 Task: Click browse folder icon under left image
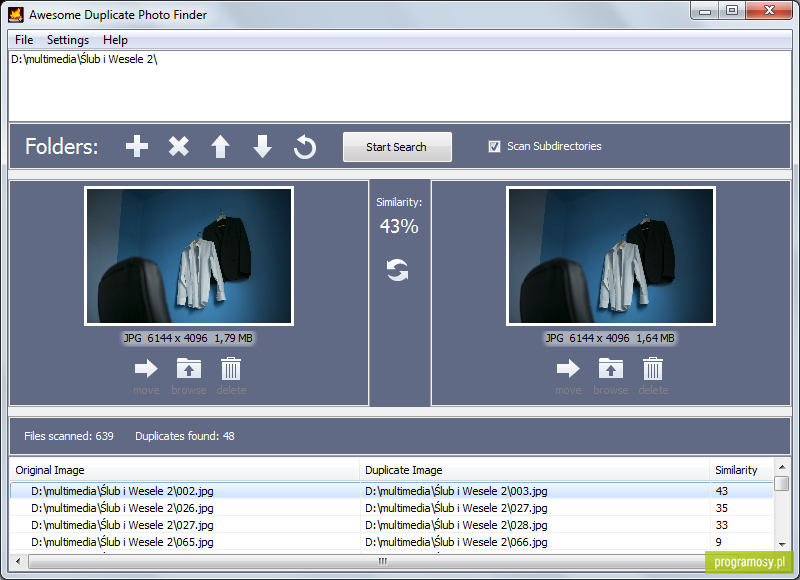click(x=189, y=368)
